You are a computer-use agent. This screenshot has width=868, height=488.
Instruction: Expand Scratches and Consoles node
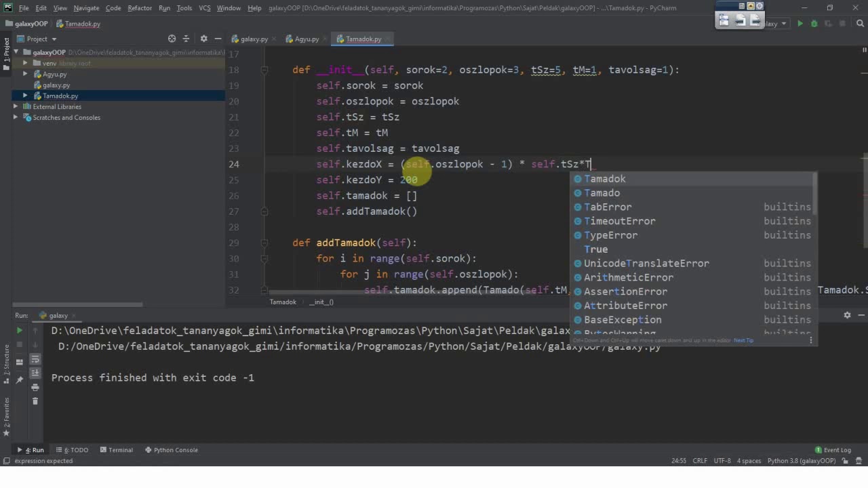pyautogui.click(x=16, y=117)
